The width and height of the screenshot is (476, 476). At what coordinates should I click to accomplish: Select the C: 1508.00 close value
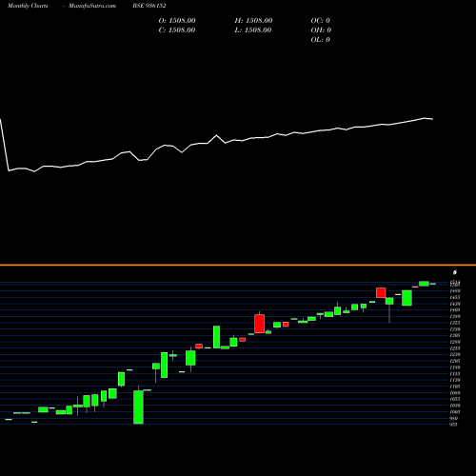pyautogui.click(x=177, y=30)
